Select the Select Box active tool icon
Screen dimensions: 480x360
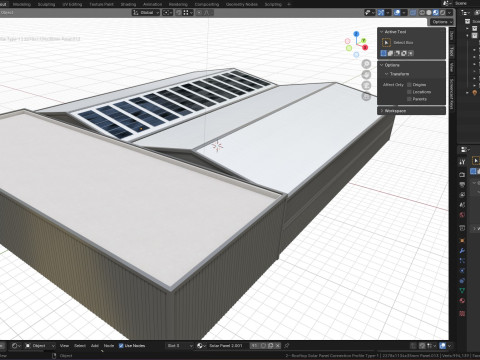386,42
